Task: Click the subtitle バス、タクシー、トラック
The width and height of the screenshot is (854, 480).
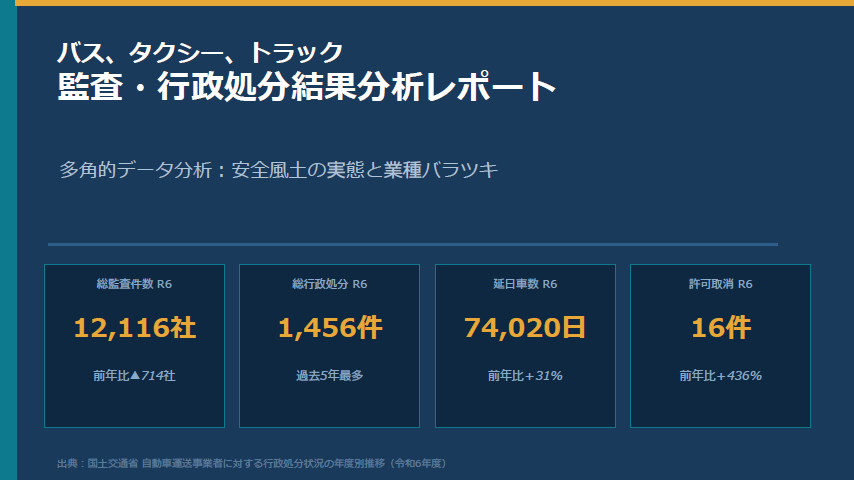Action: tap(200, 52)
